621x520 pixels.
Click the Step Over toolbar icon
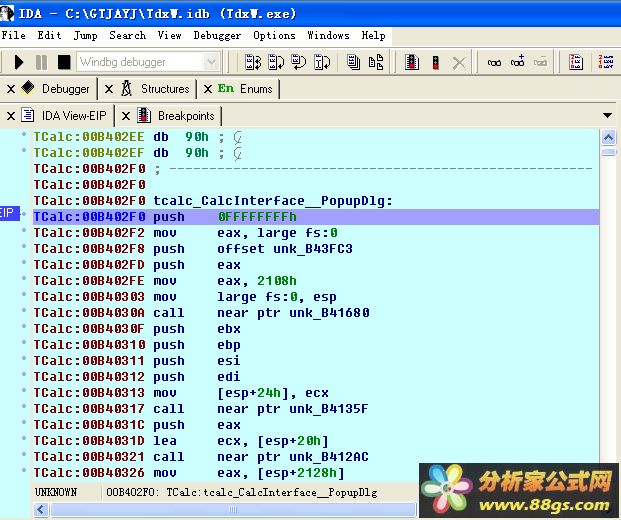click(x=276, y=62)
